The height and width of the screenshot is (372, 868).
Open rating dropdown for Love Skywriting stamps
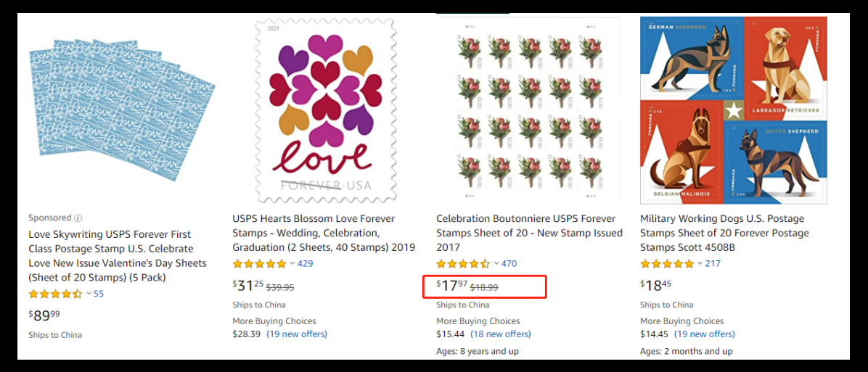click(x=89, y=294)
